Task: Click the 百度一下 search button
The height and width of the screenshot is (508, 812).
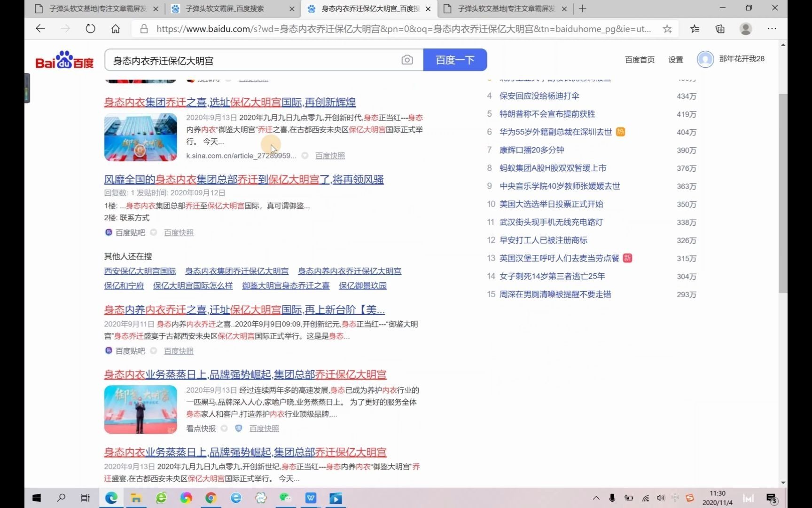Action: (x=455, y=60)
